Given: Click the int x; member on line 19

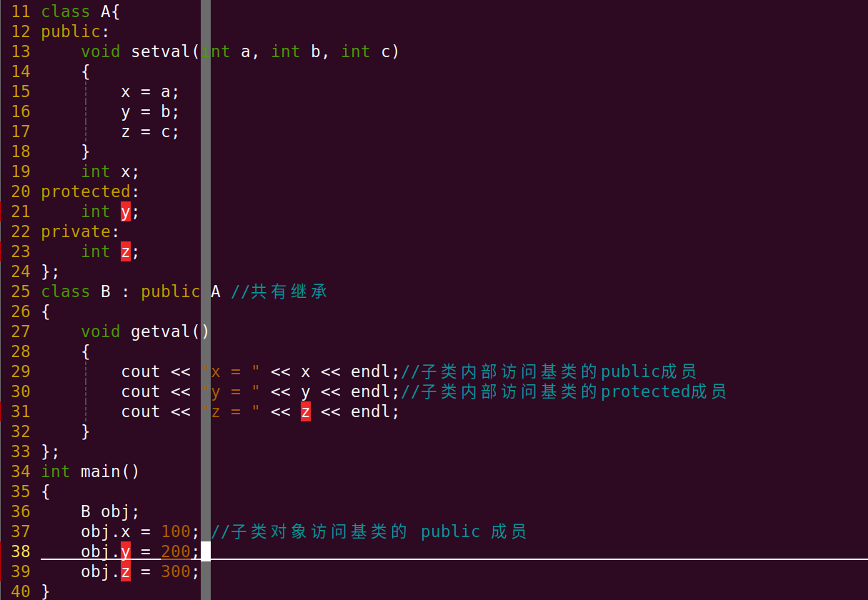Looking at the screenshot, I should click(107, 171).
